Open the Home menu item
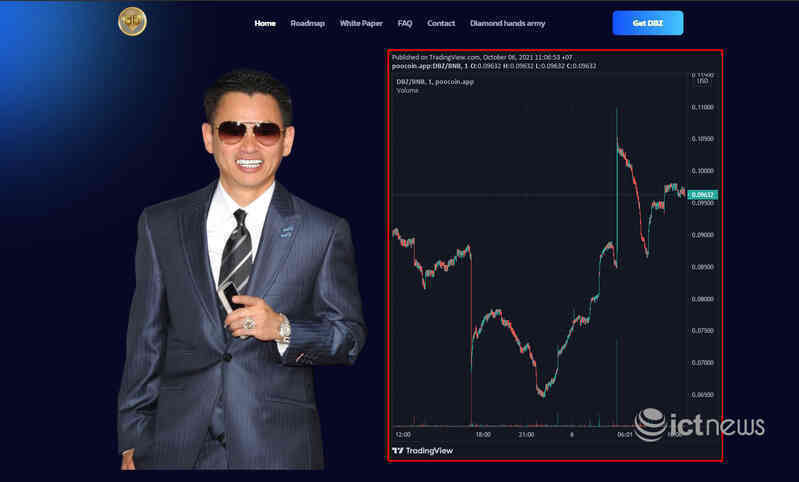 click(265, 23)
